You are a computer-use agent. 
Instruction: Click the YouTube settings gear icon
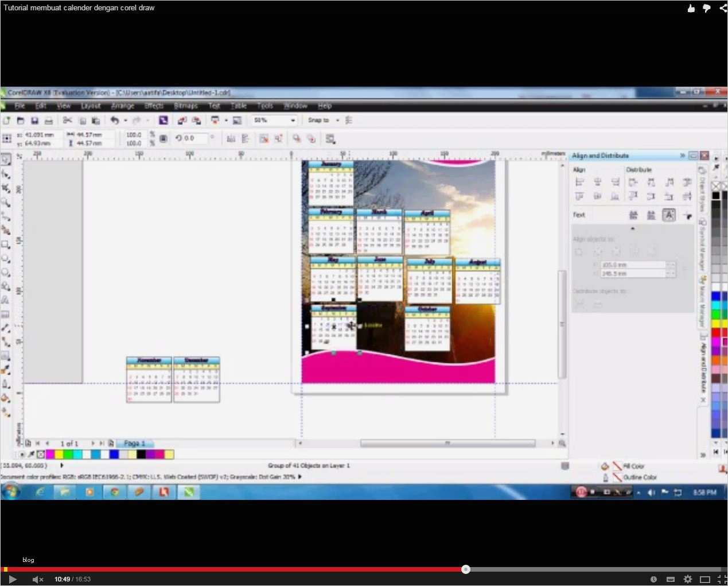[688, 579]
